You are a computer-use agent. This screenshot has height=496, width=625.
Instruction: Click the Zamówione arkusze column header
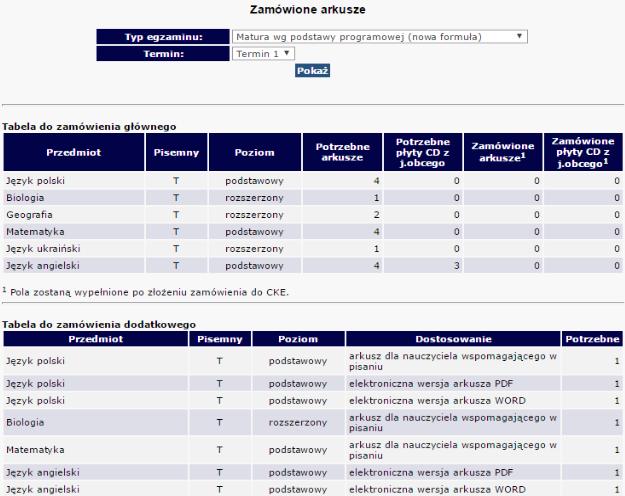503,152
